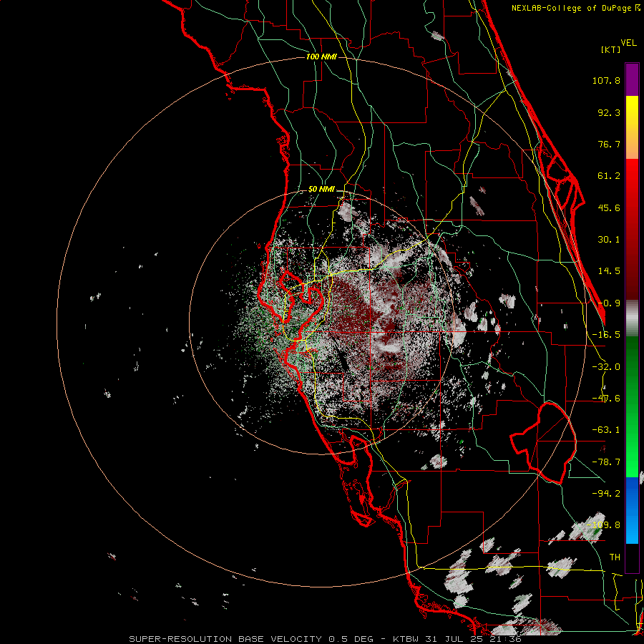
Task: Click the -63.1 velocity scale value
Action: [x=606, y=430]
